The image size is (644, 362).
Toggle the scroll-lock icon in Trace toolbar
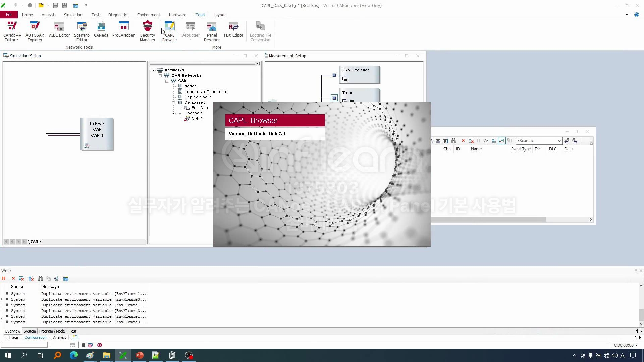[494, 141]
